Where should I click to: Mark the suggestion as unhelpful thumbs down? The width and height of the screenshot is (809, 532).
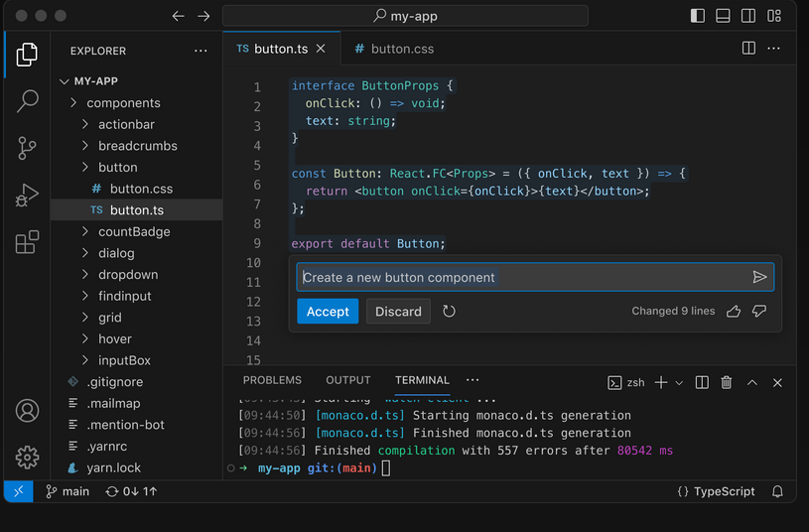[x=759, y=311]
